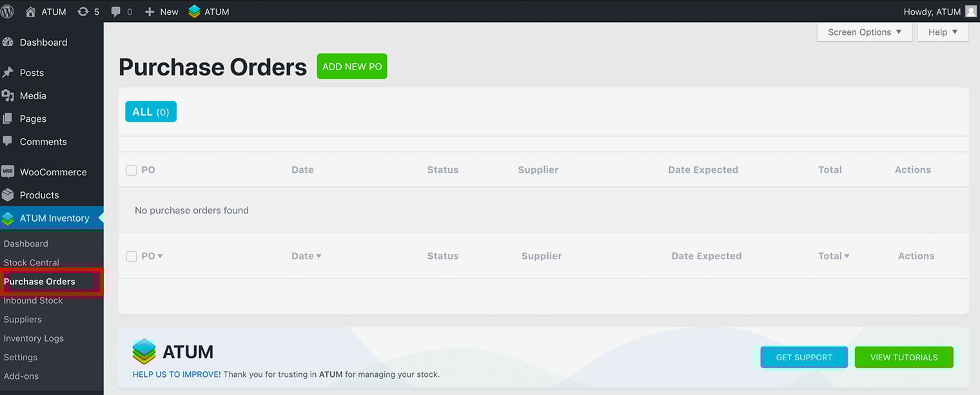Tick the select-all checkbox in table footer

pos(132,256)
